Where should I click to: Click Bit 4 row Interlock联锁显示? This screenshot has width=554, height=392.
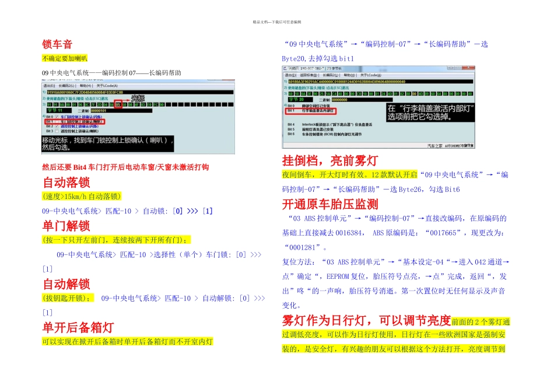pyautogui.click(x=330, y=125)
